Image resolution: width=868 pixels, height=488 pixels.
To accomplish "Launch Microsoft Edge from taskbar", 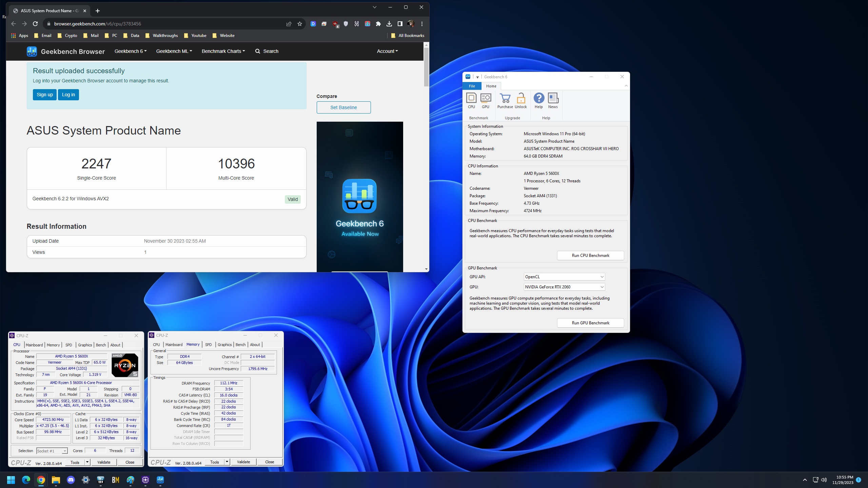I will pos(26,480).
